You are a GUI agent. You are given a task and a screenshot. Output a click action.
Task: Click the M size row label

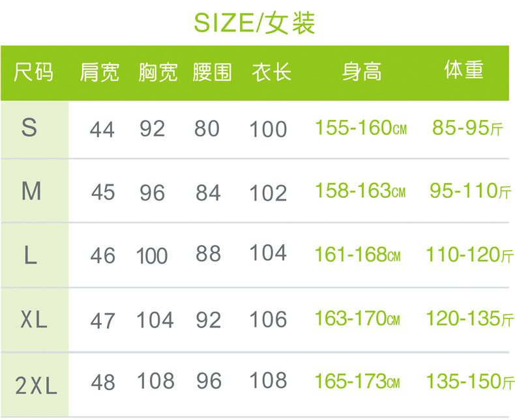tap(31, 191)
